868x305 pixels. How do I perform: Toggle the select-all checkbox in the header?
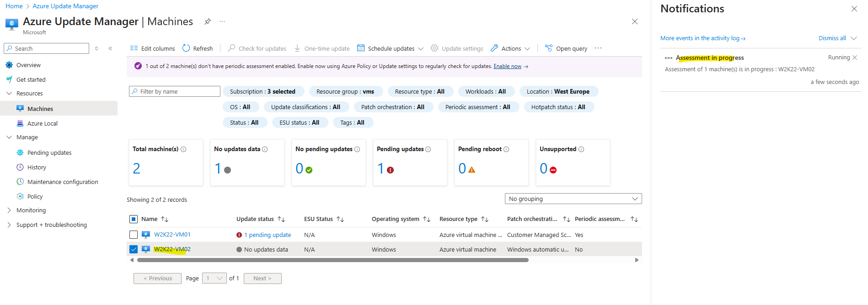coord(134,219)
